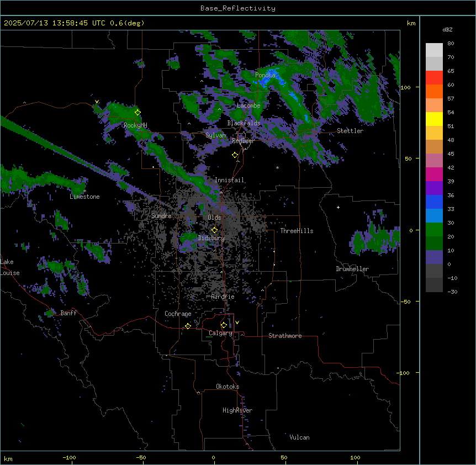Select the light blue 30-33 dBZ legend swatch
Viewport: 476px width, 465px height.
pos(434,216)
